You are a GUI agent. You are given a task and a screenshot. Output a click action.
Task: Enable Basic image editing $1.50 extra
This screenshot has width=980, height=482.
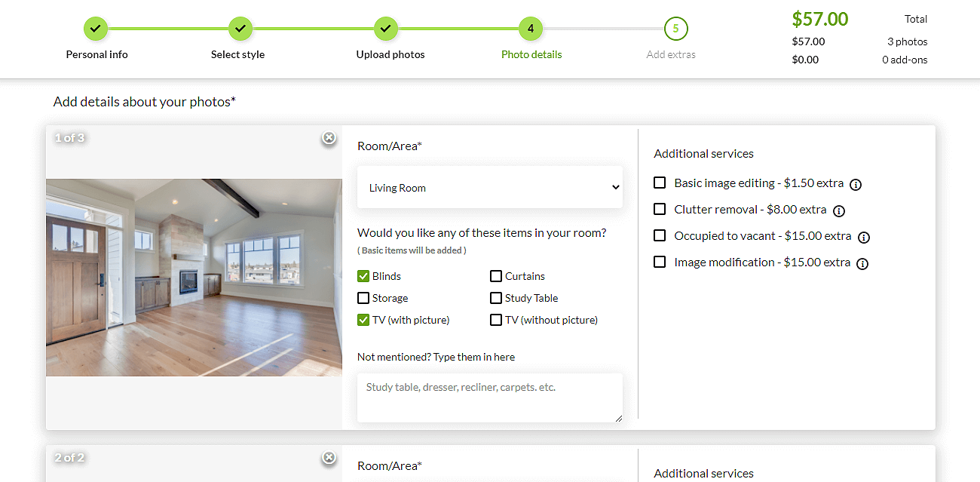click(x=660, y=183)
